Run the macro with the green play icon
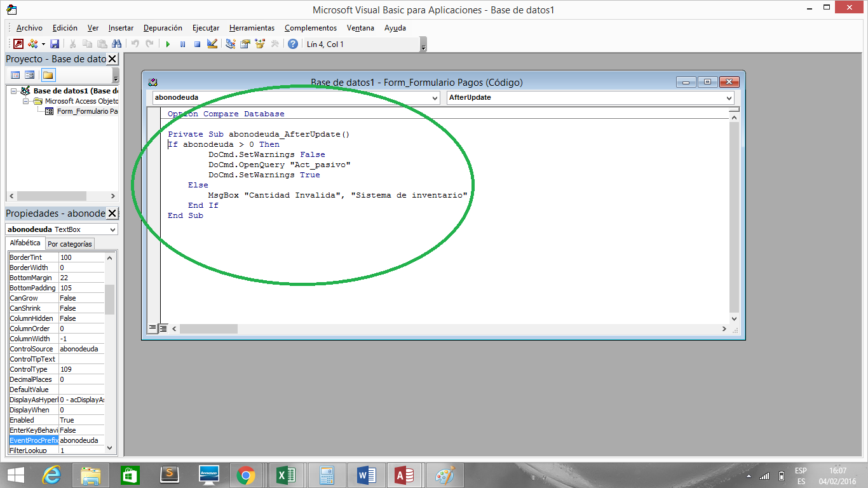 (x=168, y=44)
